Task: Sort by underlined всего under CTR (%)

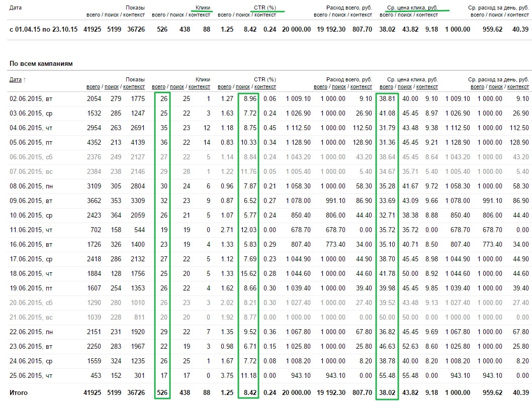Action: (224, 87)
